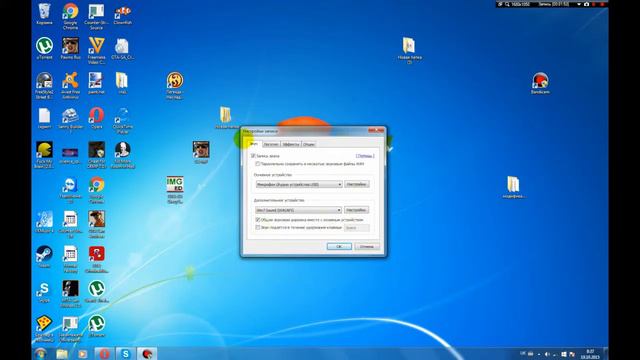Click the push-to-talk hotkey field
The height and width of the screenshot is (360, 640).
pyautogui.click(x=357, y=228)
